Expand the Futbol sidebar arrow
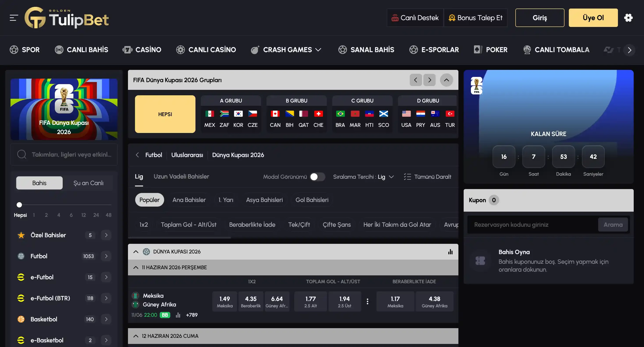Screen dimensions: 644x347 (106, 256)
